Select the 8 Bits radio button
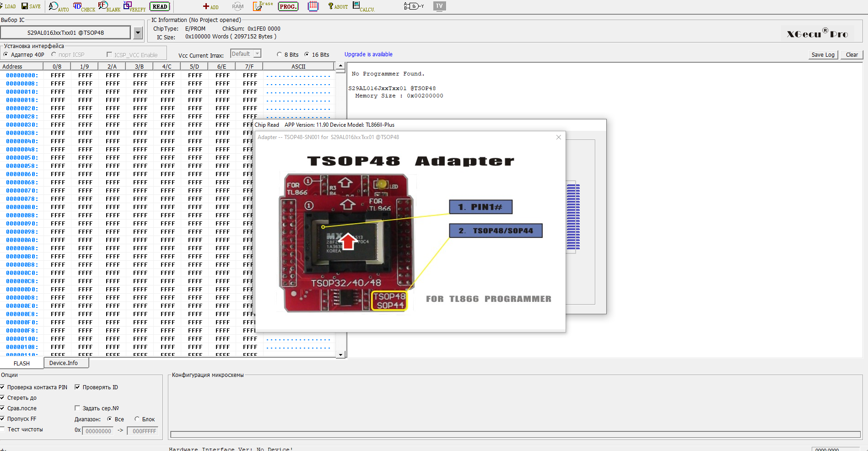The height and width of the screenshot is (451, 868). [x=279, y=54]
